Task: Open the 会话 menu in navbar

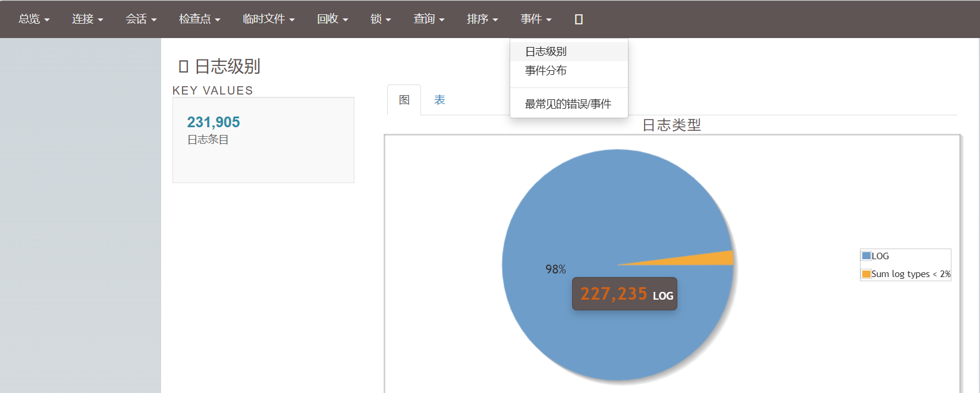Action: tap(141, 19)
